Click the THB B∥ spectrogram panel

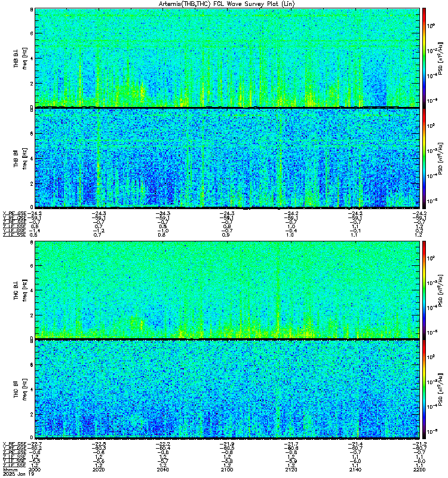click(x=228, y=158)
